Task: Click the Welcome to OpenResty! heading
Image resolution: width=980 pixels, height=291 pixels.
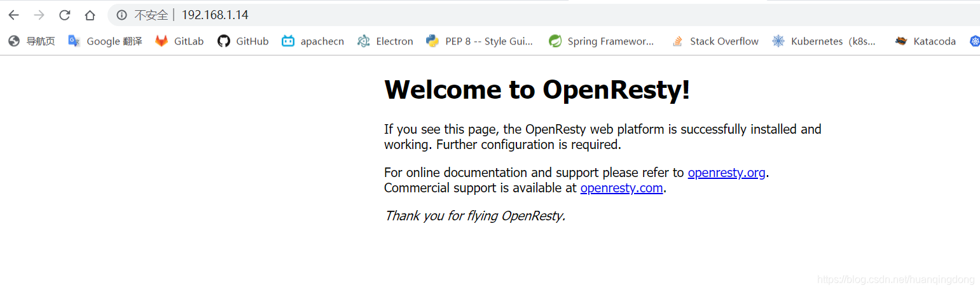Action: (x=537, y=90)
